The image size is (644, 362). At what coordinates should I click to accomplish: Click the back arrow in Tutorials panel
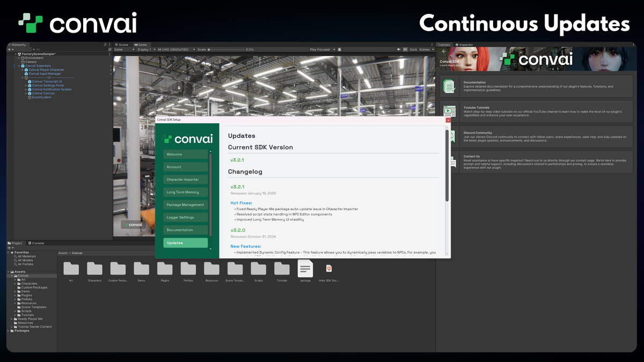[x=444, y=51]
